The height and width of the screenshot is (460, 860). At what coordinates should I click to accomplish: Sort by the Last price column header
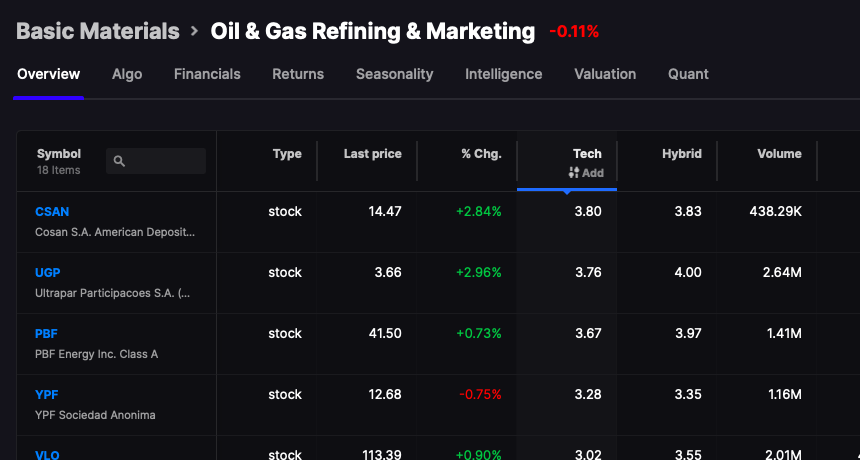pyautogui.click(x=372, y=154)
